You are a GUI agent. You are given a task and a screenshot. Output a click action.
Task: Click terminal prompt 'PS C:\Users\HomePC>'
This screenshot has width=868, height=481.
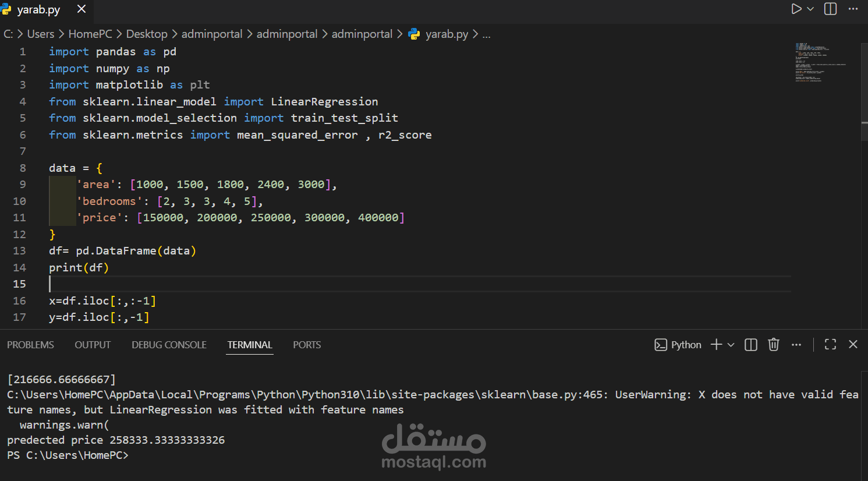(x=68, y=455)
